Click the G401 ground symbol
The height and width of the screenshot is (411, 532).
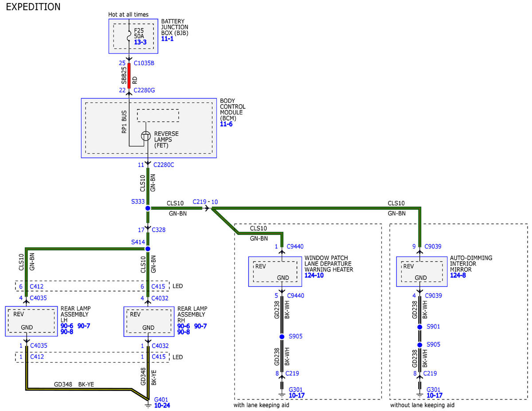tap(148, 403)
